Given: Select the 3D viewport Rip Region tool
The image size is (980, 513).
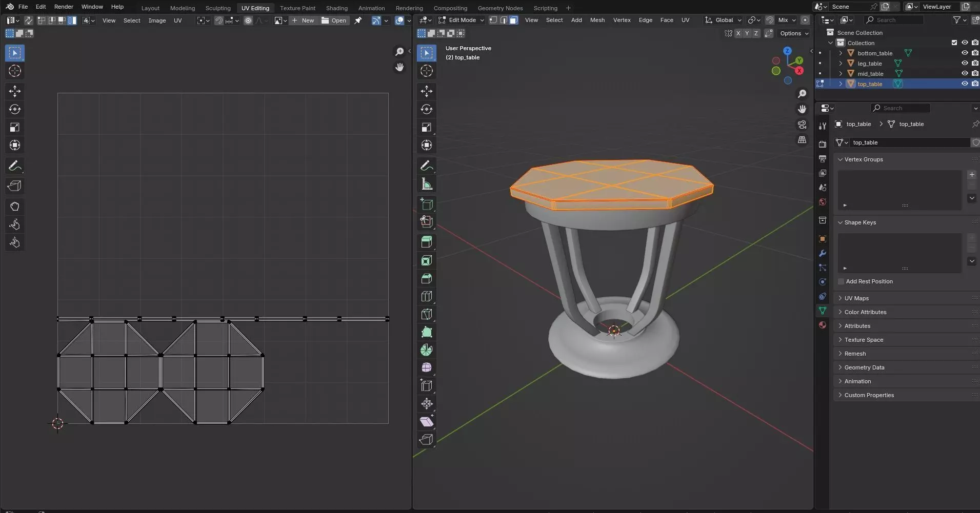Looking at the screenshot, I should click(427, 440).
